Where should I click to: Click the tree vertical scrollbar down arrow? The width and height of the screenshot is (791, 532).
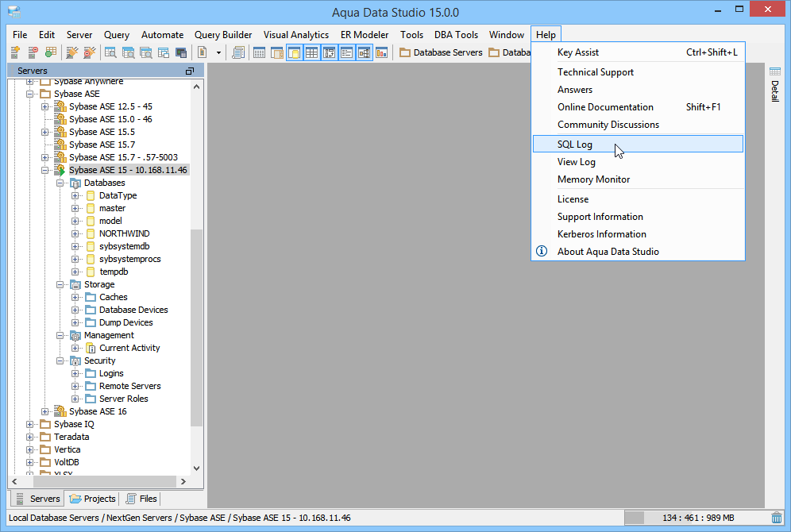(197, 468)
